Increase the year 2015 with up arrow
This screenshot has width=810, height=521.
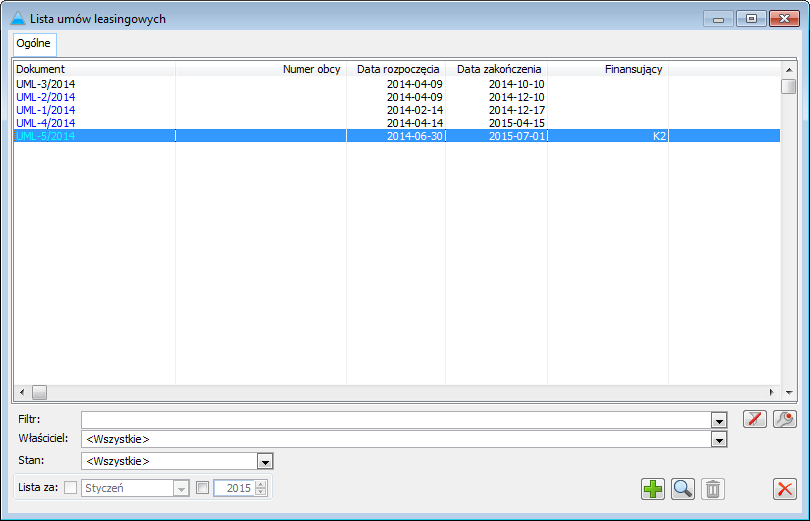pos(261,484)
